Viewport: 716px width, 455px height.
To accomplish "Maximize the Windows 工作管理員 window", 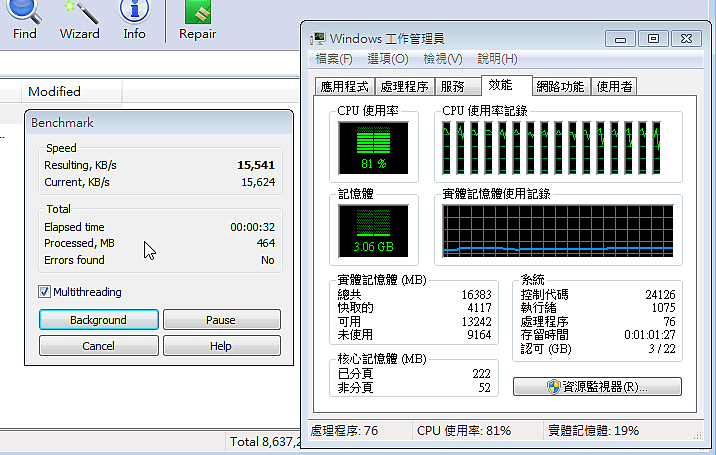I will 653,39.
